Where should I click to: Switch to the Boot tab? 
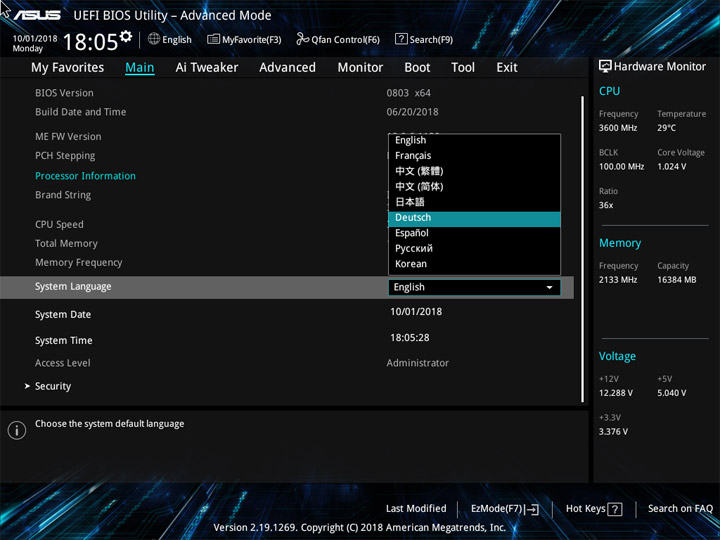[417, 68]
